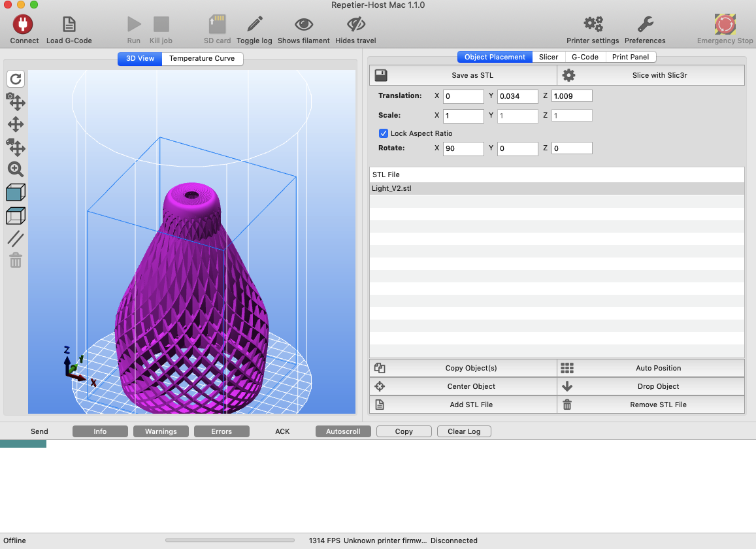Click the Rotate Y field
756x549 pixels.
click(x=518, y=148)
